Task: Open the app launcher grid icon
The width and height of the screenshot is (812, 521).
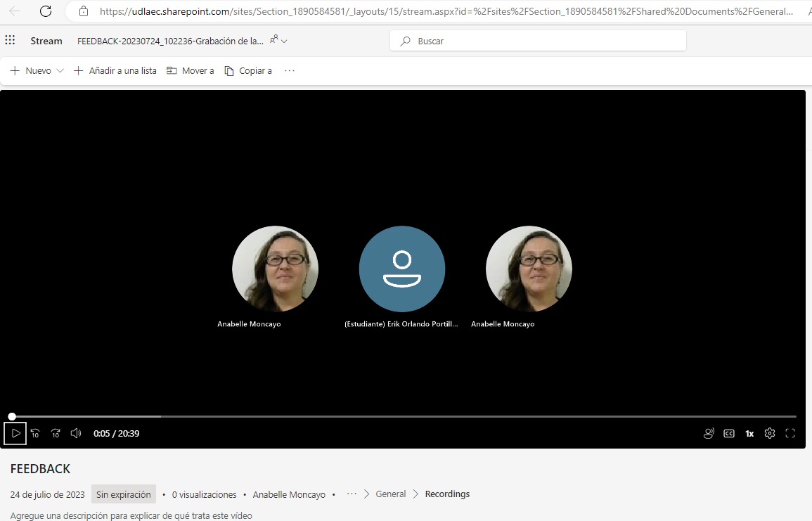Action: point(10,41)
